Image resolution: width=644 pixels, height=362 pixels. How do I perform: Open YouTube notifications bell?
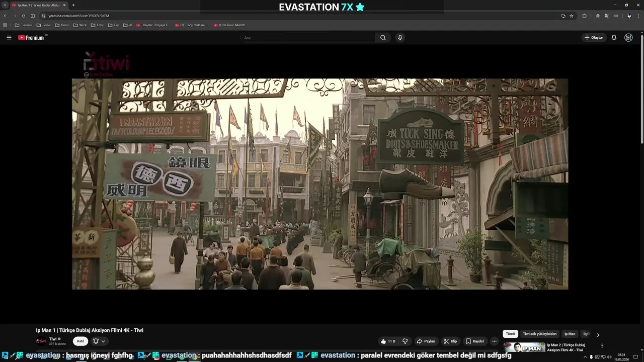tap(614, 38)
